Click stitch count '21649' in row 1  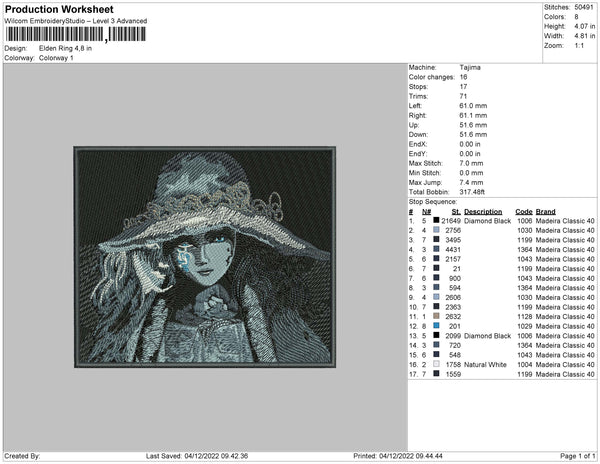tap(451, 221)
